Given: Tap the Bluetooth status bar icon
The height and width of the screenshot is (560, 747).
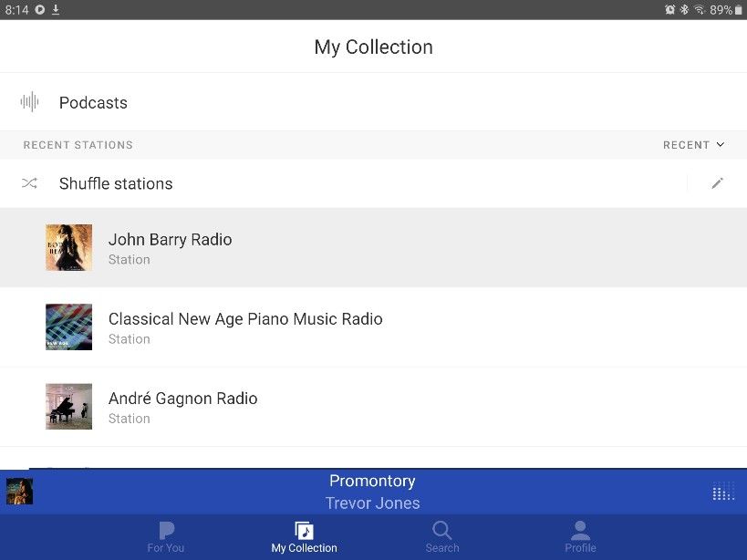Looking at the screenshot, I should tap(683, 9).
